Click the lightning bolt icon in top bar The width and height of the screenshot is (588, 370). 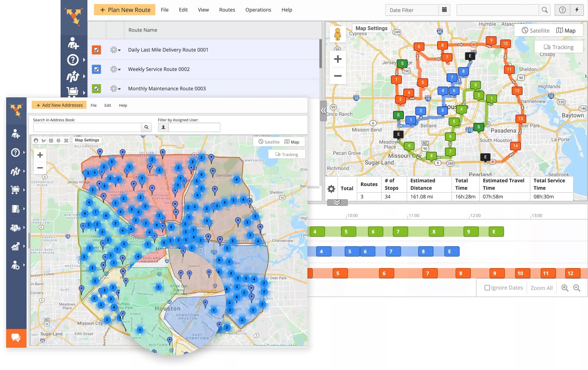pos(577,10)
